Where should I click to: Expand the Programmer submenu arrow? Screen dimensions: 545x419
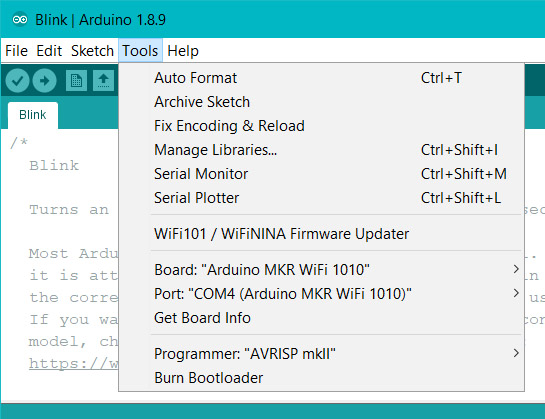[516, 353]
